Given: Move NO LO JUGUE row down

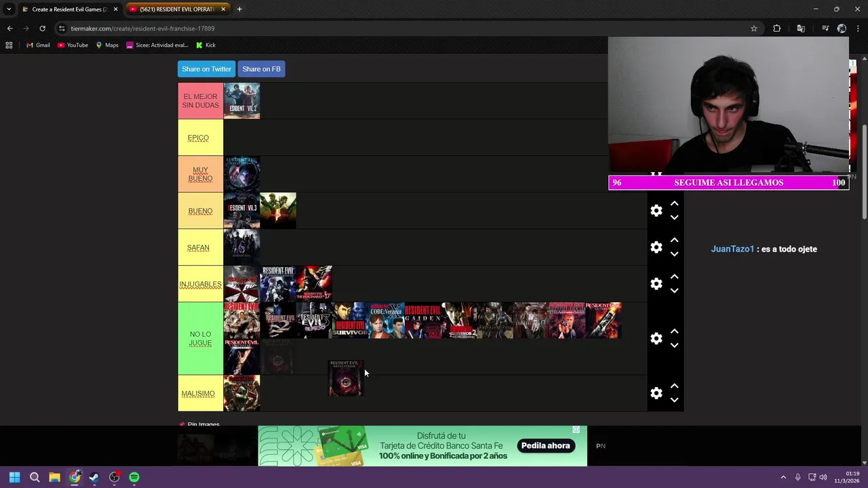Looking at the screenshot, I should [x=674, y=345].
